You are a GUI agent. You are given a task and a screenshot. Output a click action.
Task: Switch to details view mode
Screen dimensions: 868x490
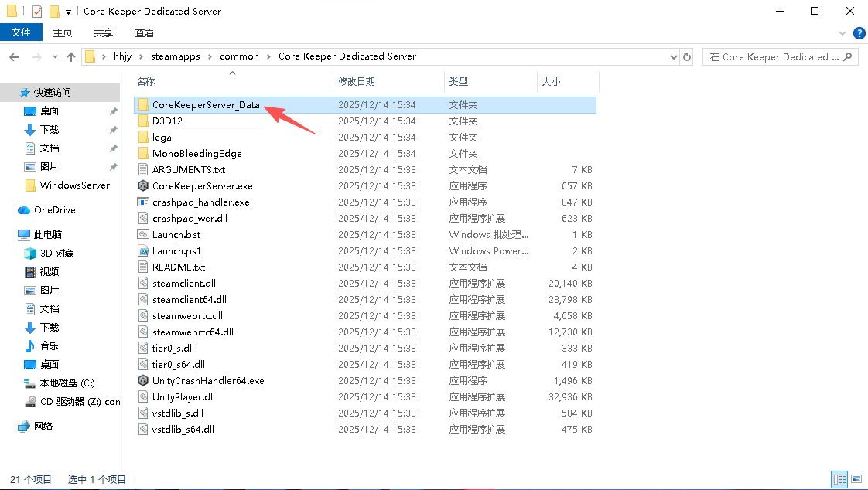tap(839, 480)
